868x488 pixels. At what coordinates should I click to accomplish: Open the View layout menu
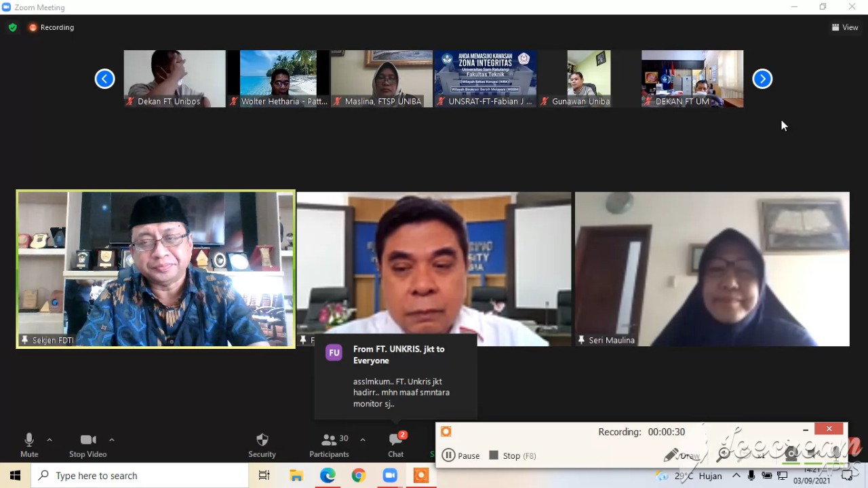point(845,27)
